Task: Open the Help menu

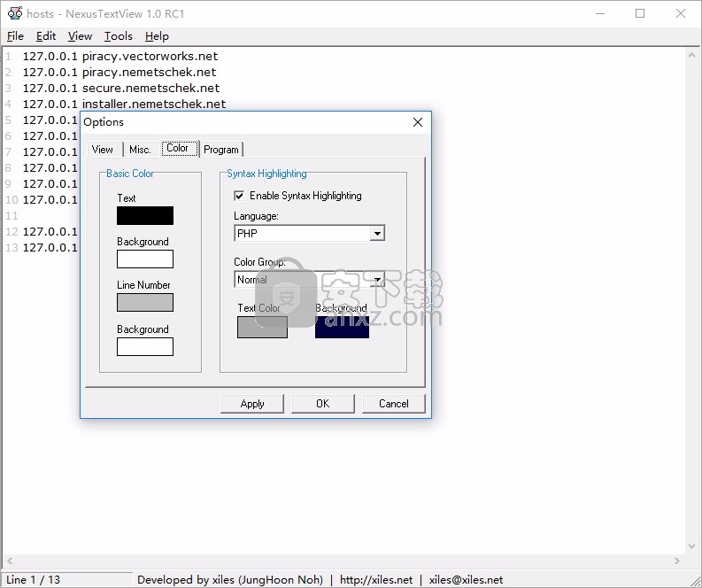Action: [x=157, y=36]
